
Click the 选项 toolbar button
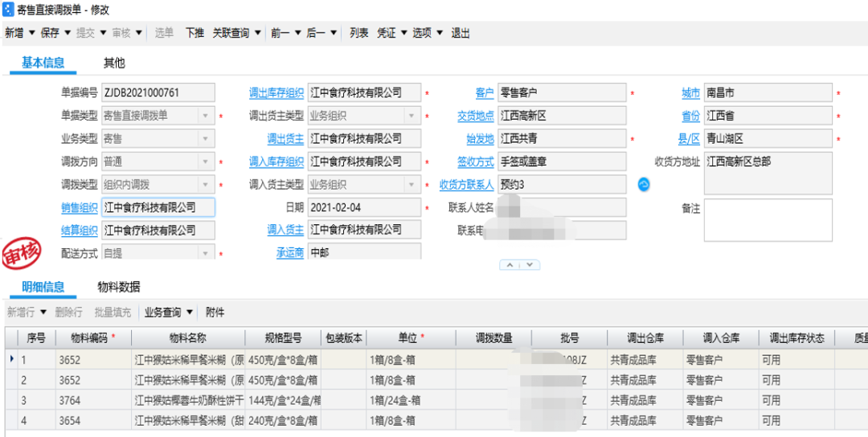422,33
